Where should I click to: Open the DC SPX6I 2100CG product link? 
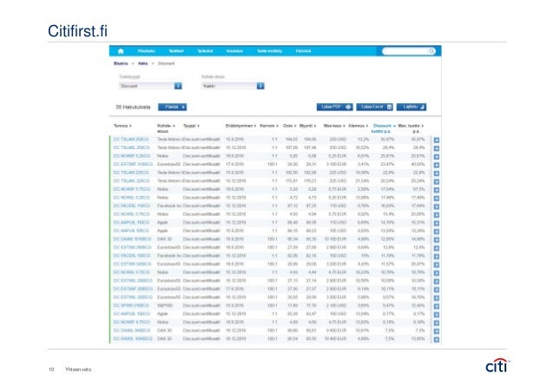point(131,305)
